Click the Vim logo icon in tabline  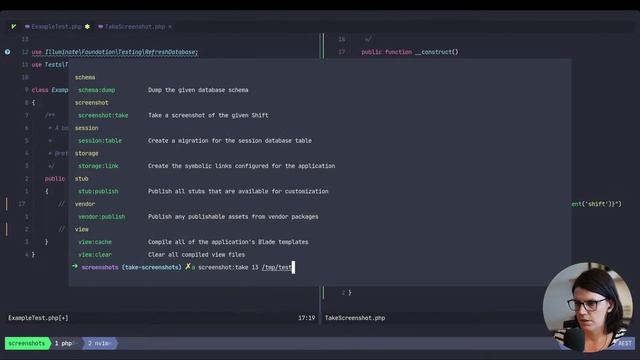(x=13, y=27)
